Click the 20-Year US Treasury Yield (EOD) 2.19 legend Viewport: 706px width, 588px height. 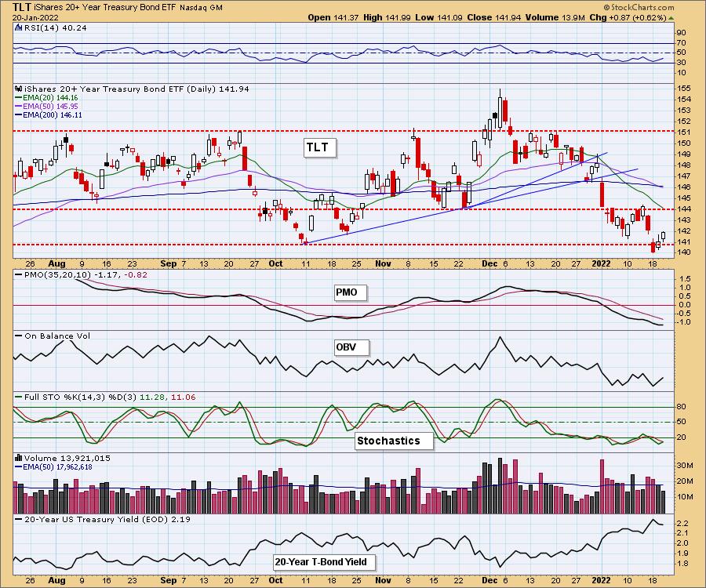pyautogui.click(x=103, y=520)
